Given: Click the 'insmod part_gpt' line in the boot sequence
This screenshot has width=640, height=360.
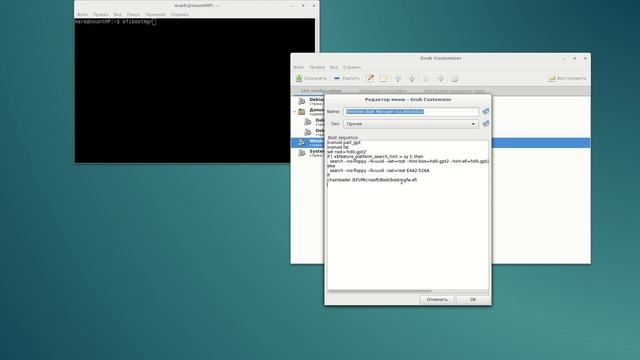Looking at the screenshot, I should click(344, 143).
